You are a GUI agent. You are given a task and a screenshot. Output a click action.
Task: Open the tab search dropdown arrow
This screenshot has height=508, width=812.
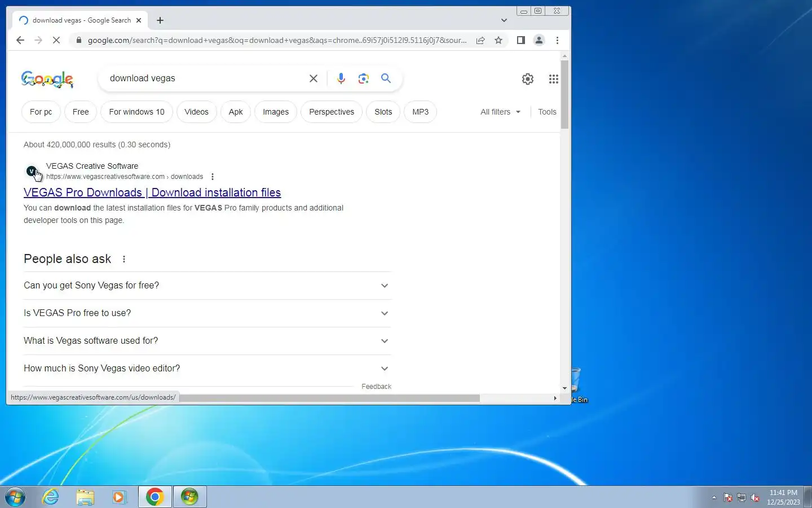pyautogui.click(x=504, y=20)
